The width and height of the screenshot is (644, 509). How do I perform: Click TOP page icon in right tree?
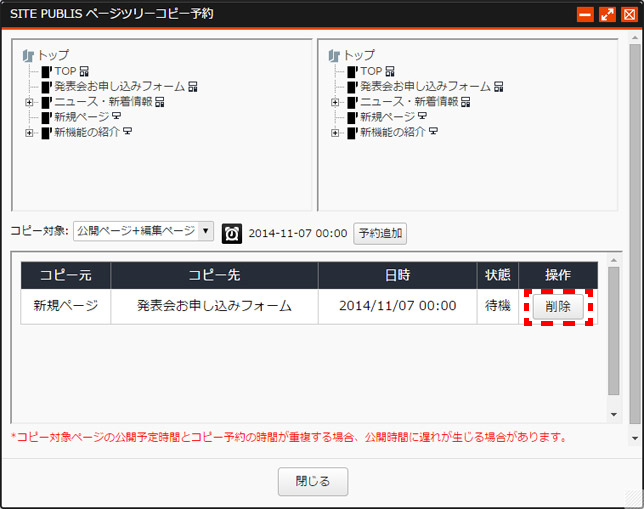click(x=352, y=72)
